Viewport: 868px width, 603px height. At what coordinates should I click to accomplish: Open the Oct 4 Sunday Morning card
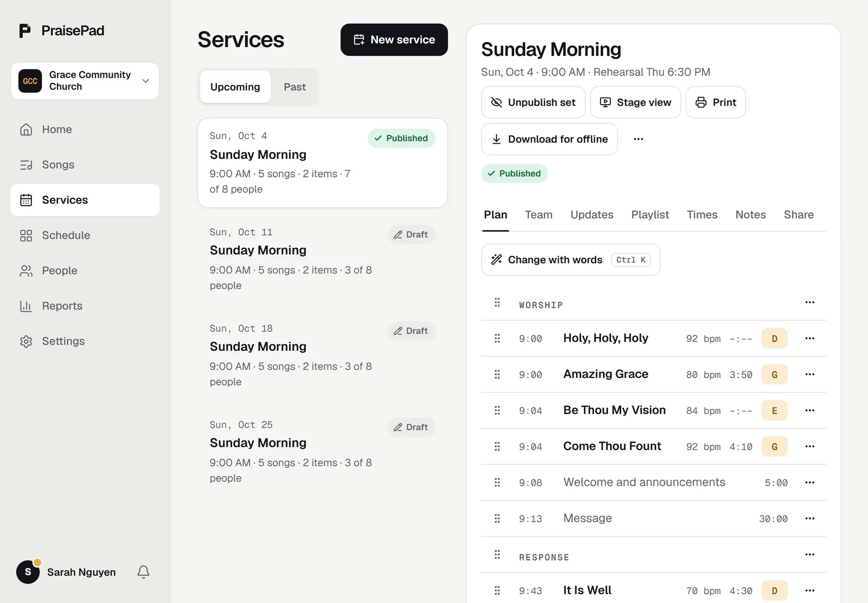[x=322, y=163]
